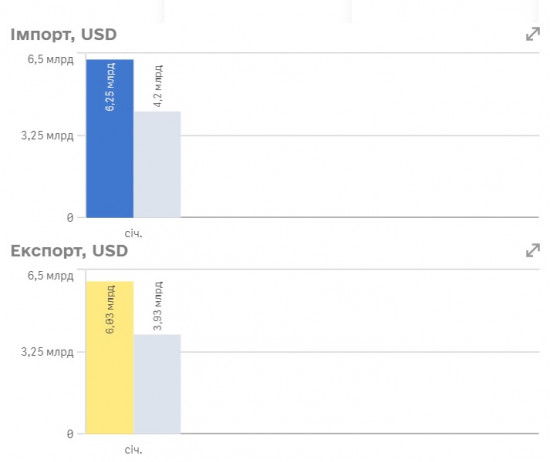
Task: Click the 3,25 млрд axis label on import chart
Action: pyautogui.click(x=47, y=135)
